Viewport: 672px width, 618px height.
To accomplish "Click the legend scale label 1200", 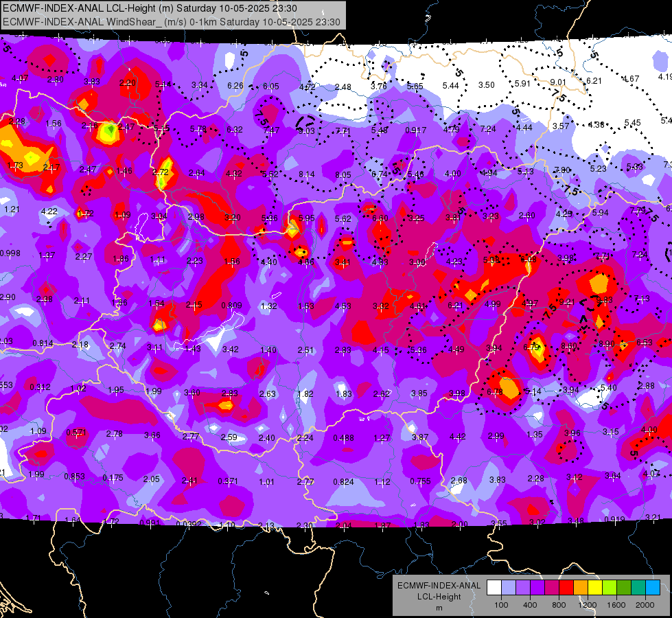I will (x=588, y=605).
